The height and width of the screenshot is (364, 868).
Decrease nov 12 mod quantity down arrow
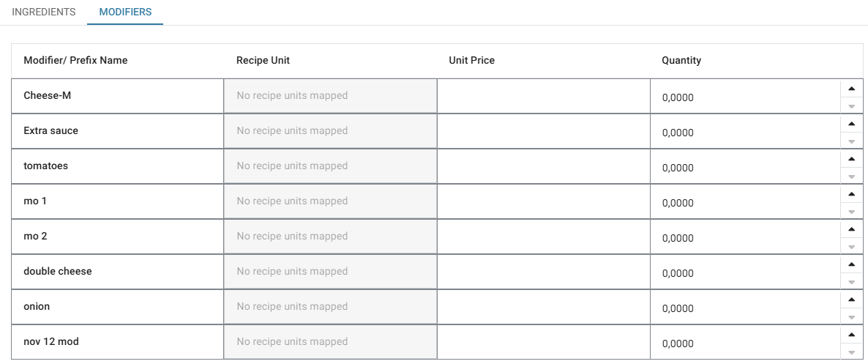(x=850, y=352)
